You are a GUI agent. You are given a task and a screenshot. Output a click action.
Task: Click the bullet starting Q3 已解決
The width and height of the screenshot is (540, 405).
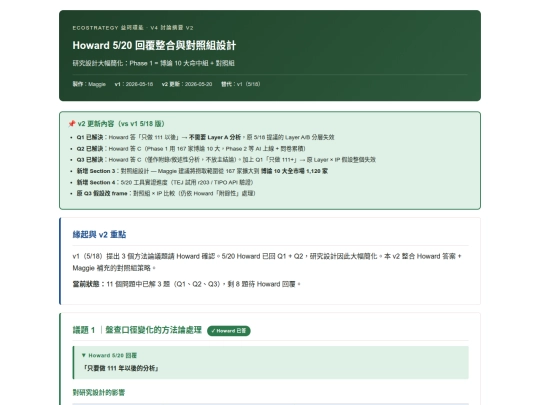(226, 159)
